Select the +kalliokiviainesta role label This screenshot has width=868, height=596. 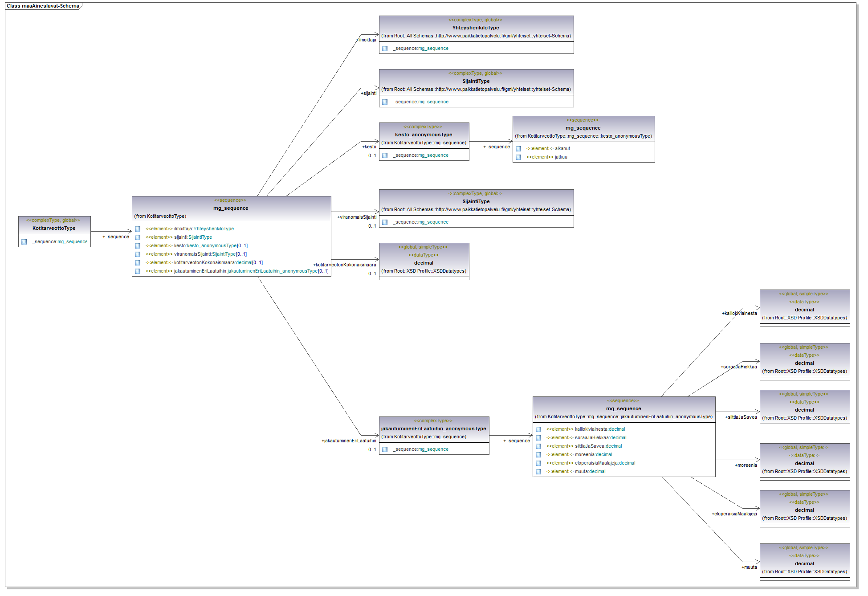(739, 313)
